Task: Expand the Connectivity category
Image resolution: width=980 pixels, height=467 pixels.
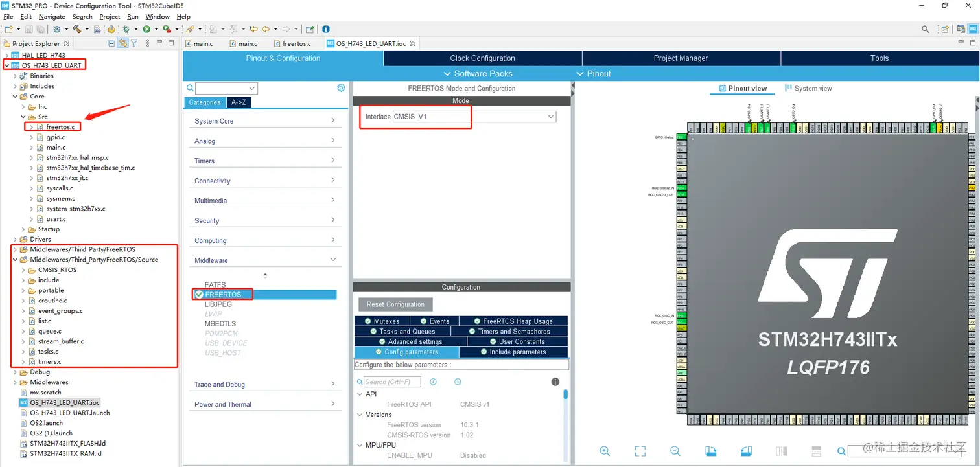Action: point(264,181)
